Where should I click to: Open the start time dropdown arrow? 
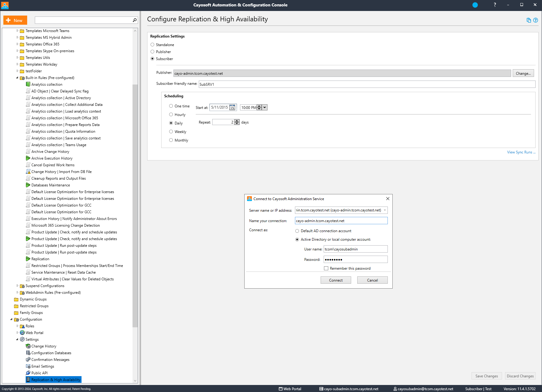[265, 107]
